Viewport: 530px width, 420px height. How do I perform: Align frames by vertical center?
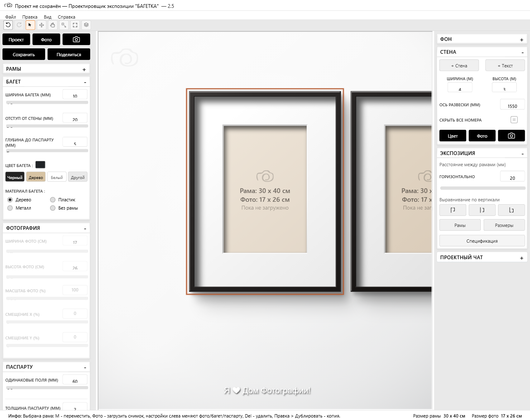482,210
